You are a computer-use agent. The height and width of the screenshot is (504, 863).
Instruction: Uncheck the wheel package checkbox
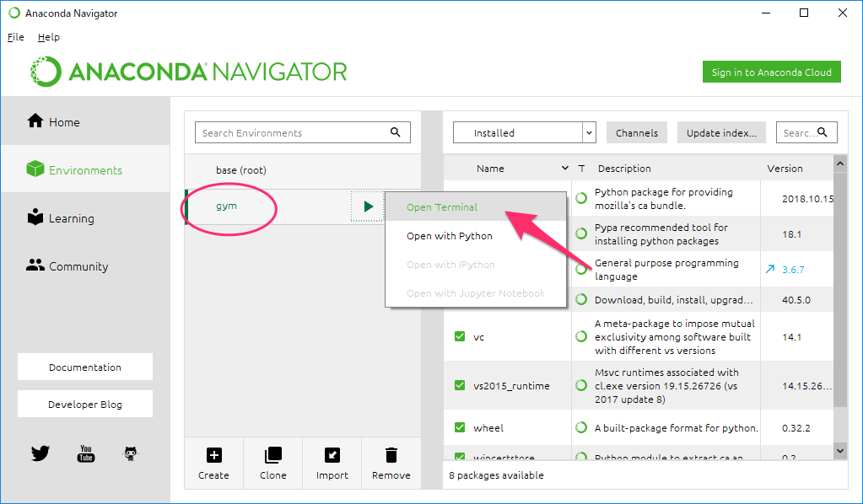pyautogui.click(x=460, y=427)
